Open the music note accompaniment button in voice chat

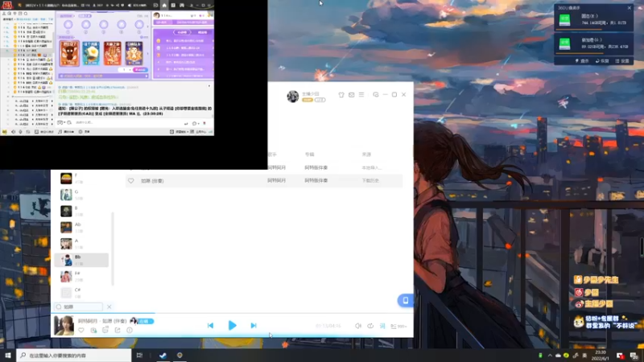click(66, 132)
